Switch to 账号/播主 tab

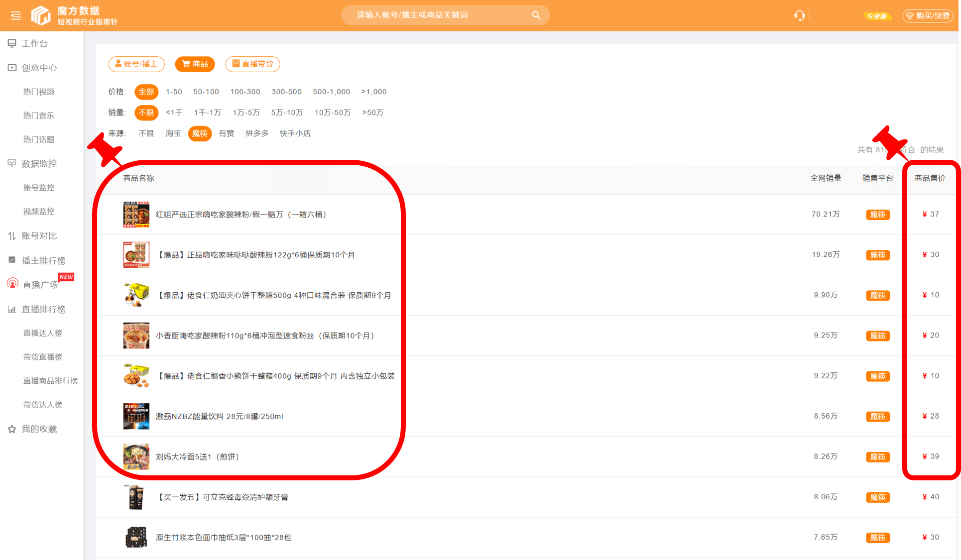pos(136,64)
